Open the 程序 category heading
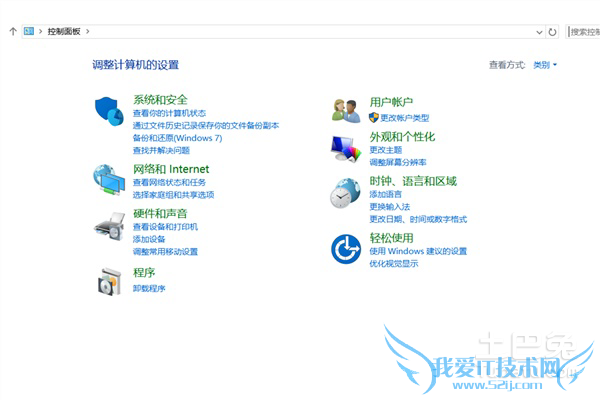The height and width of the screenshot is (400, 600). pyautogui.click(x=144, y=273)
